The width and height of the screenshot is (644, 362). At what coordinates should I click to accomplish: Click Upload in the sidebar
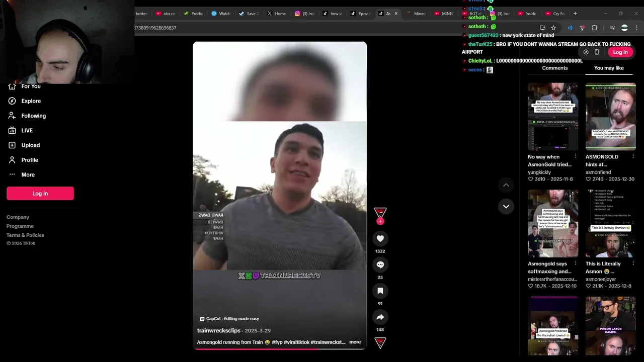[31, 145]
